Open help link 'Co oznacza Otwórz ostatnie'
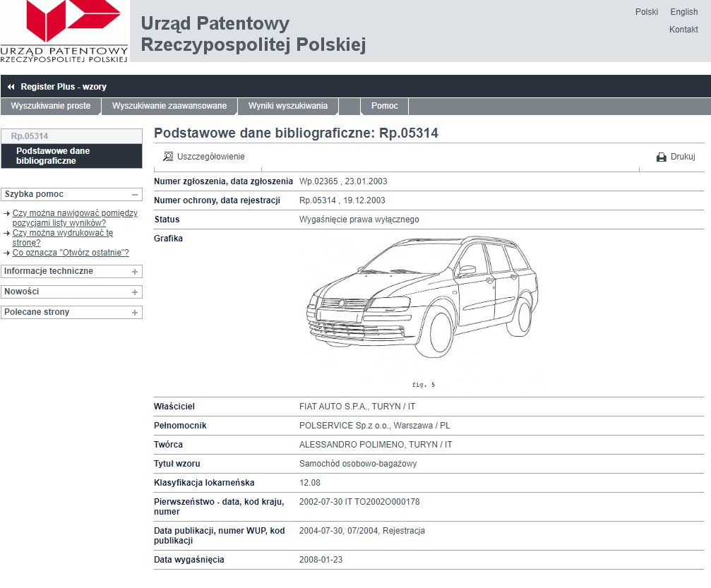This screenshot has height=588, width=711. [71, 253]
